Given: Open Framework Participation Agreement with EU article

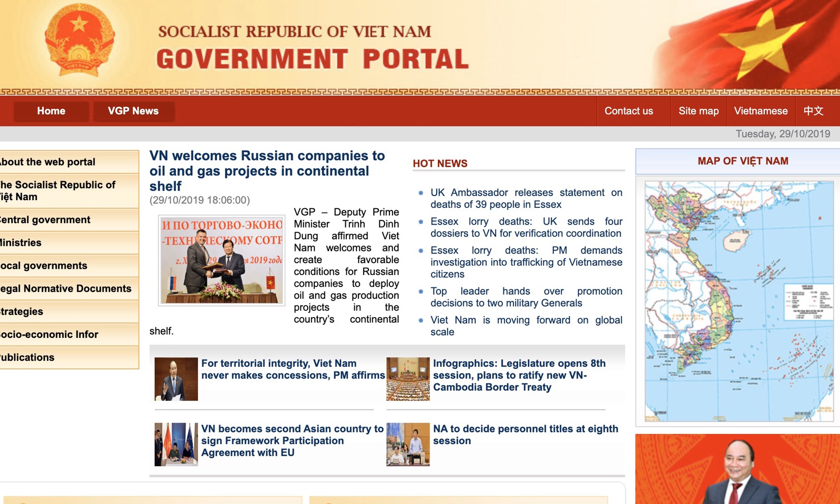Looking at the screenshot, I should (x=292, y=440).
